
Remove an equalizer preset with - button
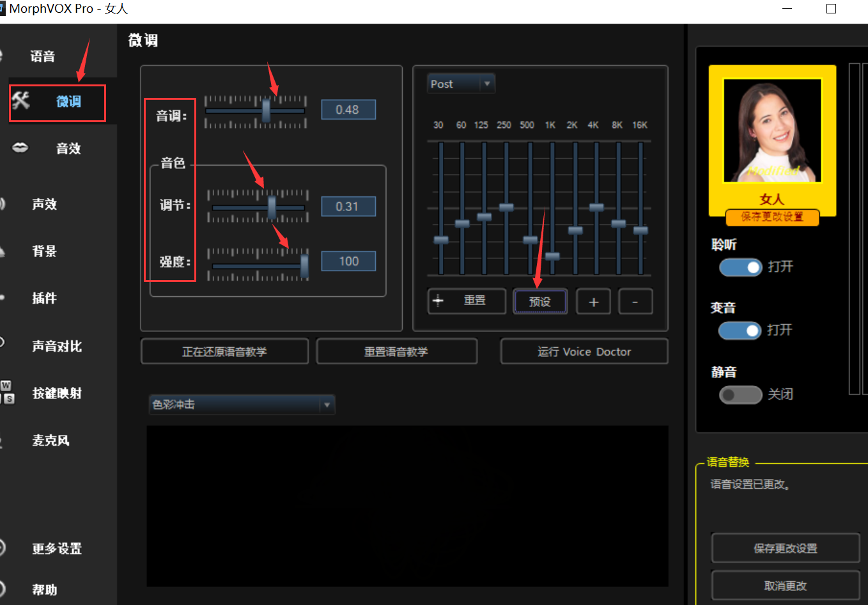coord(635,302)
